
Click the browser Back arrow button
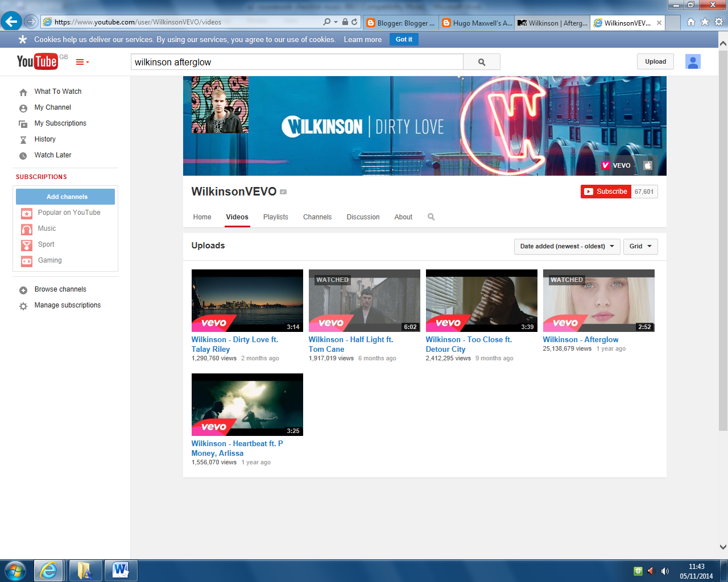pos(11,22)
